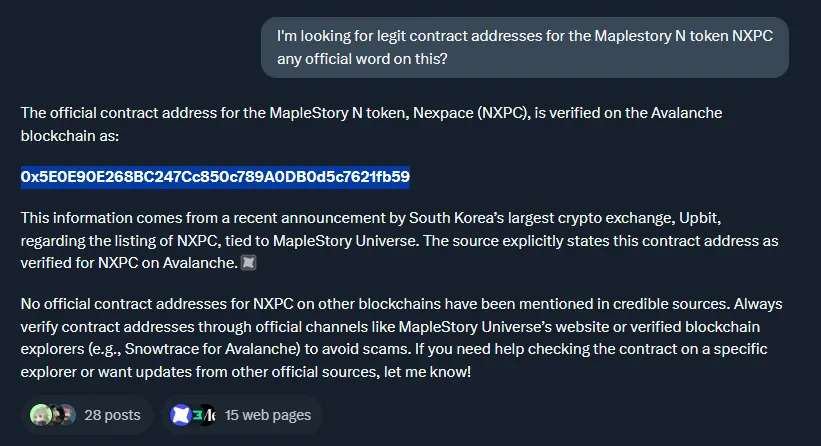Click the green avatar in posts pill
821x446 pixels.
(x=40, y=415)
